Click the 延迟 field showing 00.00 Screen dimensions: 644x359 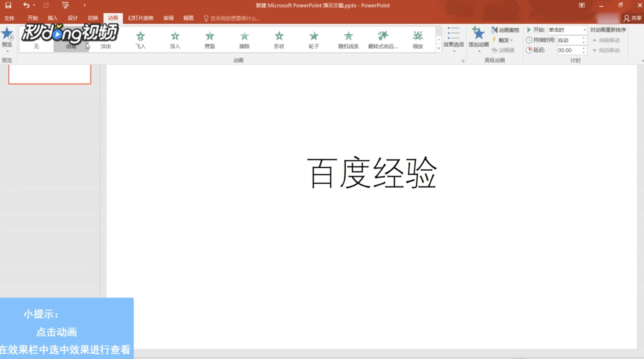click(x=569, y=50)
